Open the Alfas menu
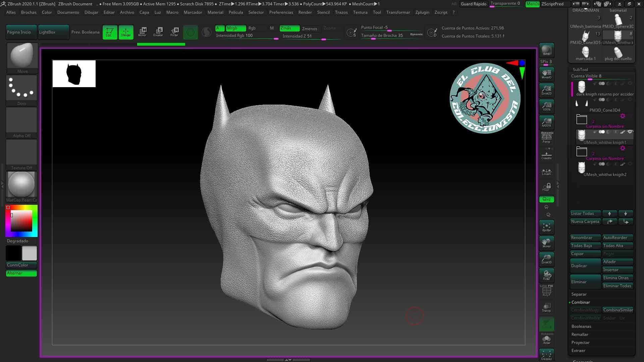The width and height of the screenshot is (644, 362). click(x=11, y=12)
